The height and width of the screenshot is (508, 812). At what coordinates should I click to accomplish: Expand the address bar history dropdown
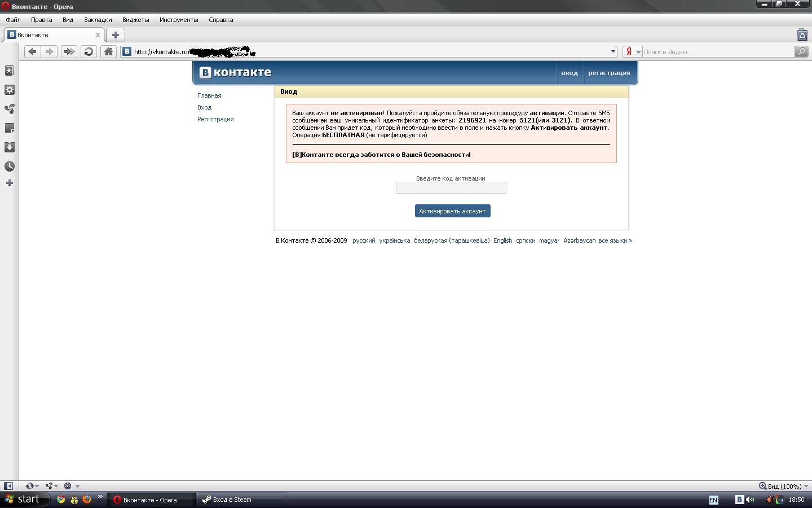[614, 52]
